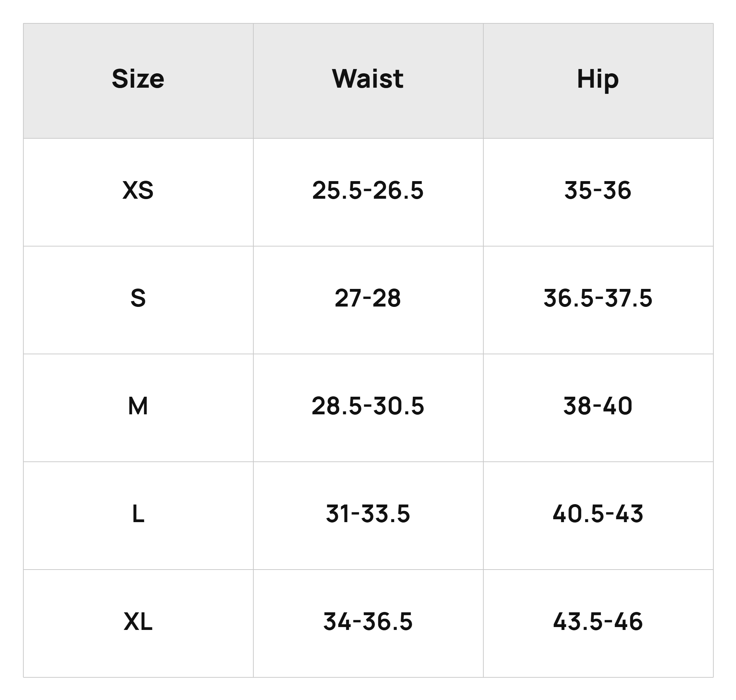Click hip value 40.5-43
Image resolution: width=736 pixels, height=700 pixels.
pos(598,514)
